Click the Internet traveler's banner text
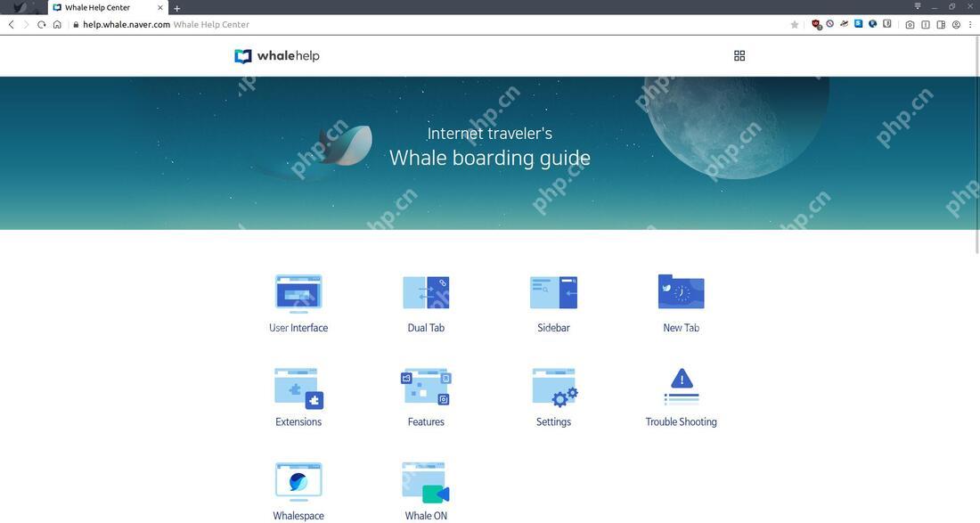The height and width of the screenshot is (523, 980). (490, 133)
